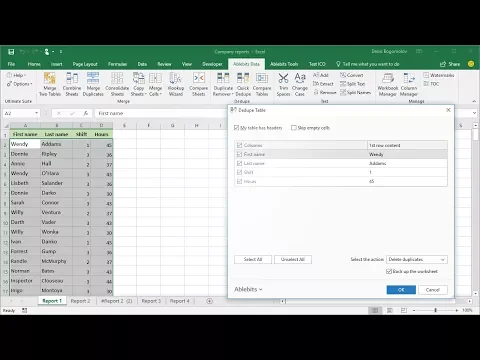The image size is (480, 360).
Task: Open the Change Case tool
Action: coord(300,84)
